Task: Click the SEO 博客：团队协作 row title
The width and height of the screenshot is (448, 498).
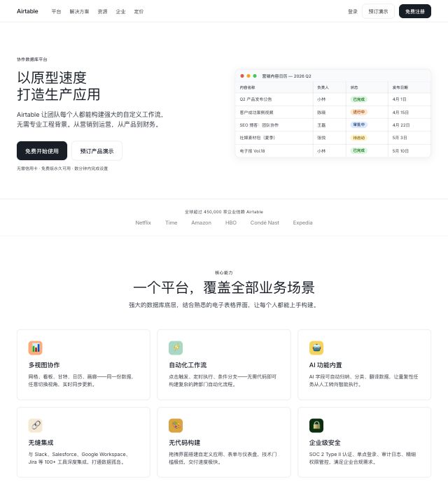Action: tap(259, 124)
